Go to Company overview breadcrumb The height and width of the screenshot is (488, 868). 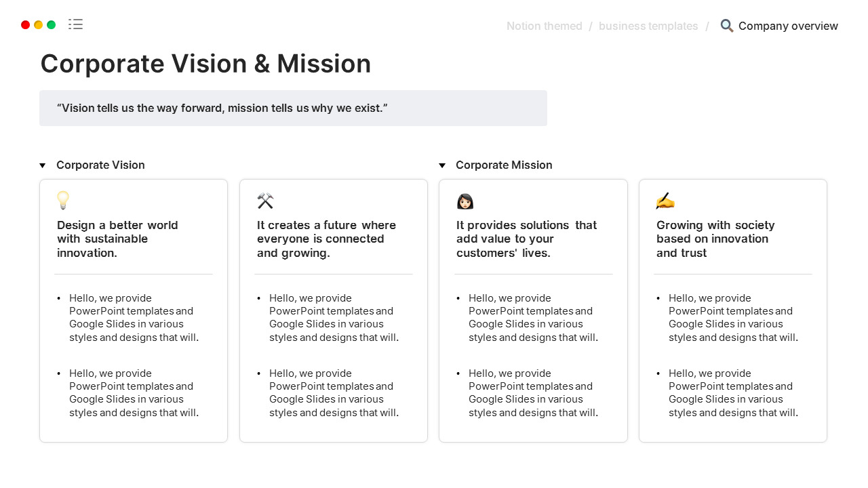788,26
